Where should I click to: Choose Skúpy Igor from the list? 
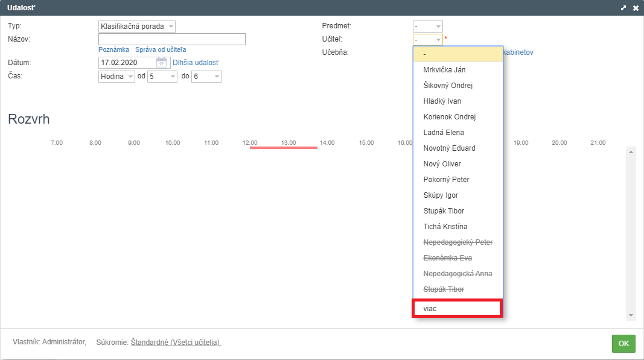(458, 195)
